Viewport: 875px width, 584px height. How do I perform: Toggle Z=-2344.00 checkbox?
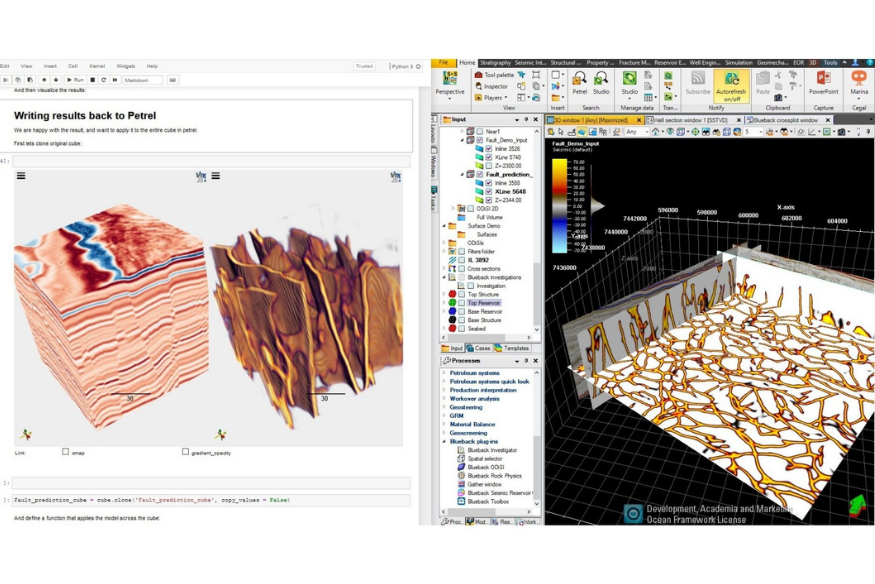pos(489,200)
